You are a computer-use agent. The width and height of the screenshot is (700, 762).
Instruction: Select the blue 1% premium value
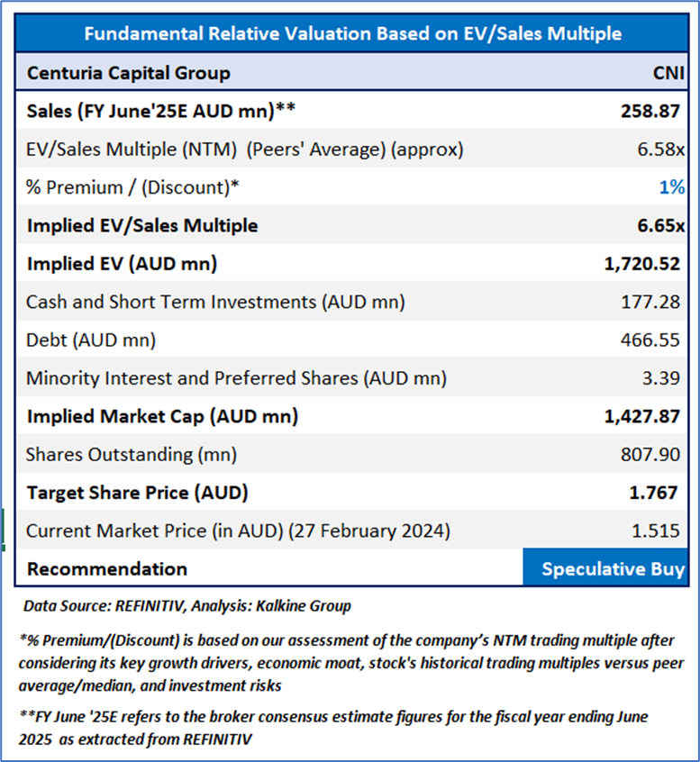(671, 187)
